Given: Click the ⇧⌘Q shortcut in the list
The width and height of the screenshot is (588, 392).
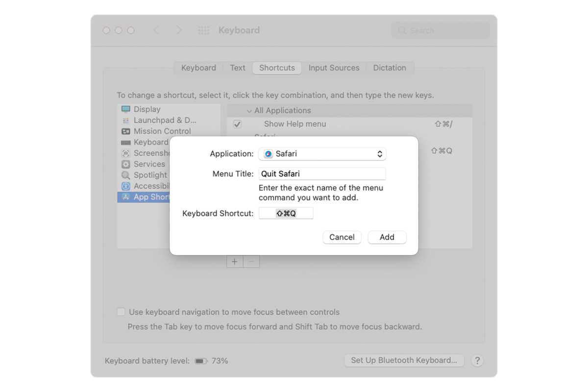Looking at the screenshot, I should coord(441,151).
